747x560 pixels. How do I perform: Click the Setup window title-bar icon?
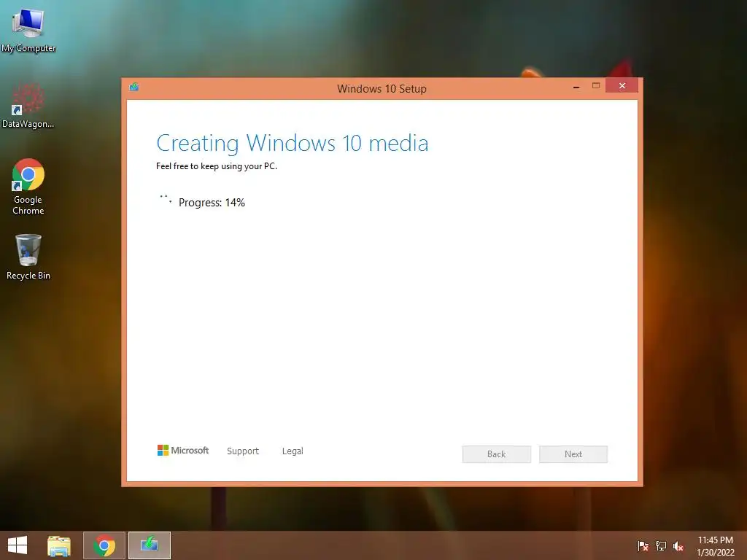134,87
